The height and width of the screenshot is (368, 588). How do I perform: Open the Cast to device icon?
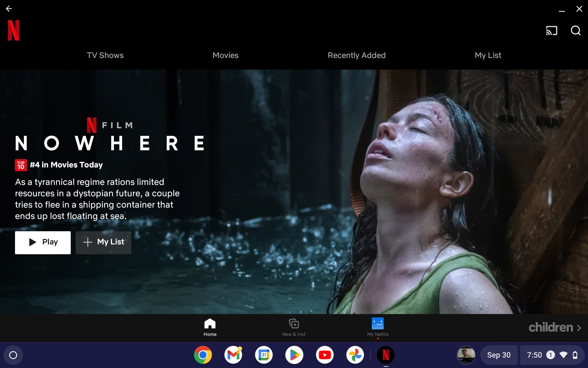551,31
